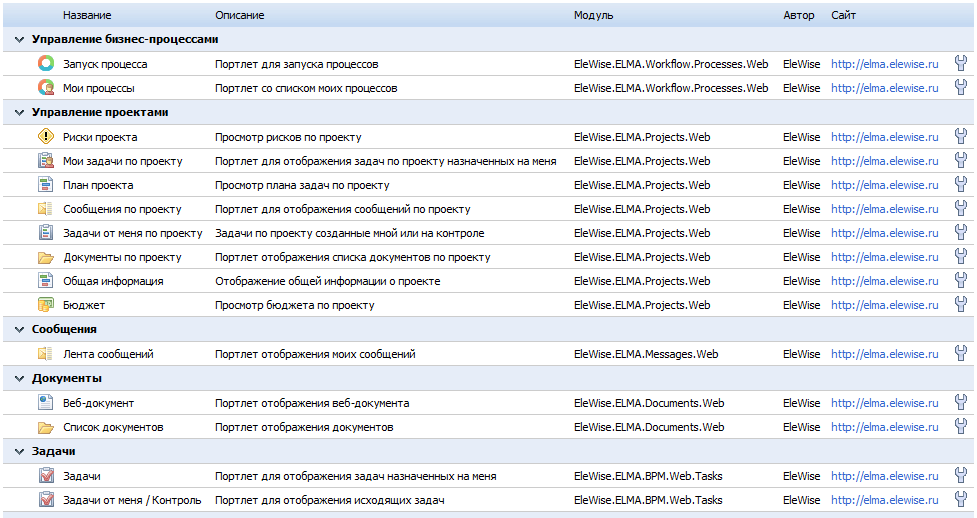Collapse the Управление проектами group

[x=19, y=113]
